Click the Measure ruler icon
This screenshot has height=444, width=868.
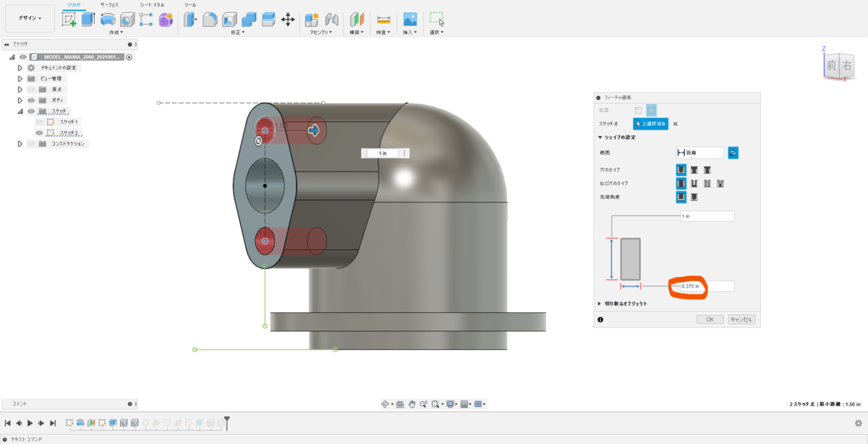tap(383, 20)
